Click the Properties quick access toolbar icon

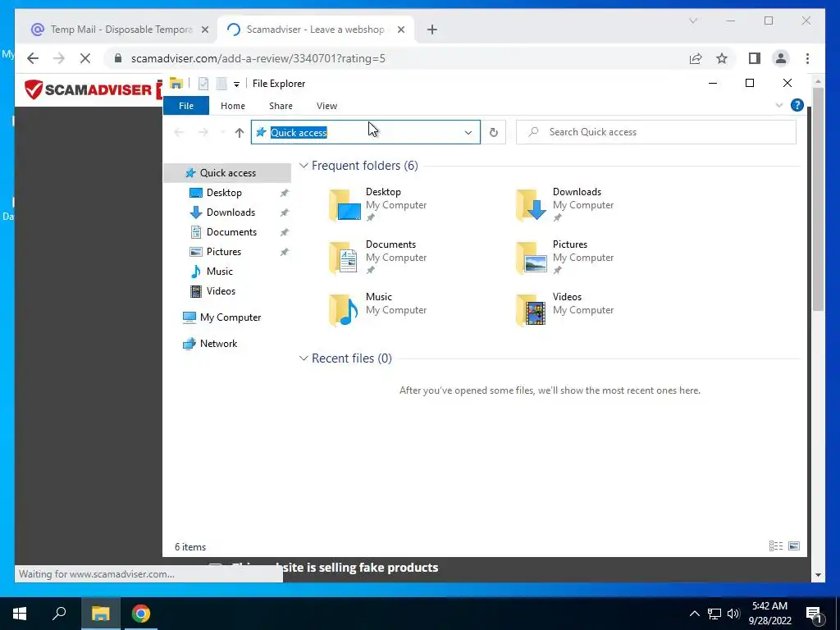(x=203, y=84)
